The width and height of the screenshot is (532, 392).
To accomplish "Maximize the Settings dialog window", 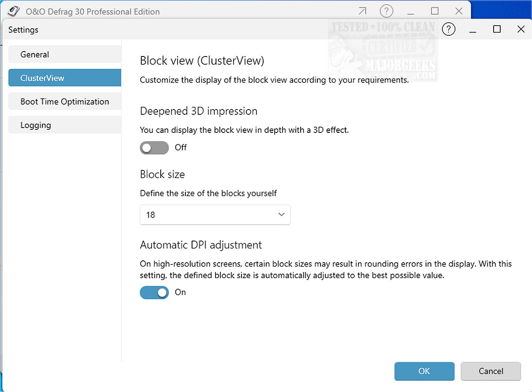I will pos(497,30).
